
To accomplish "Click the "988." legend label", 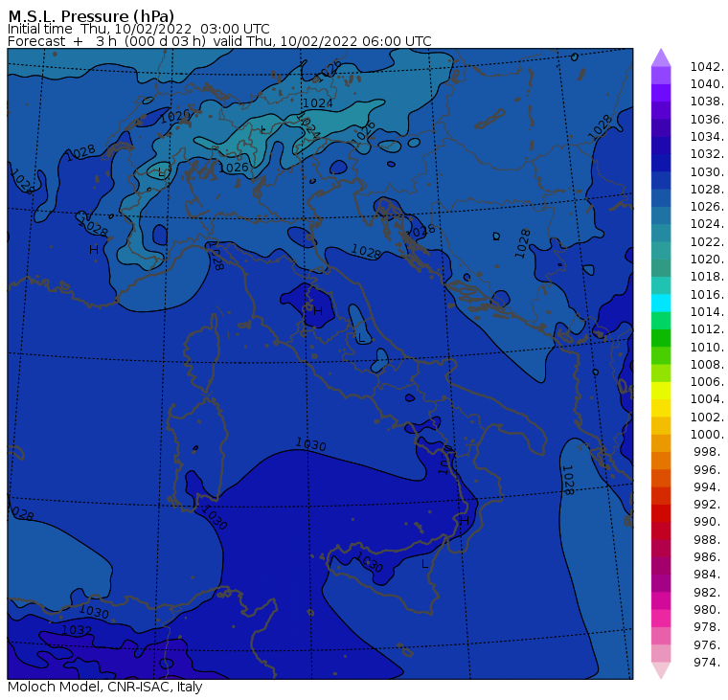I will [709, 539].
